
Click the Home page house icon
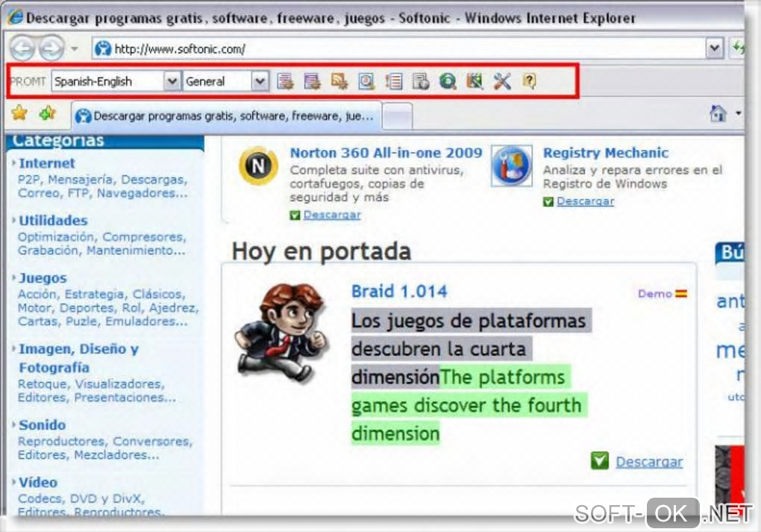coord(718,113)
